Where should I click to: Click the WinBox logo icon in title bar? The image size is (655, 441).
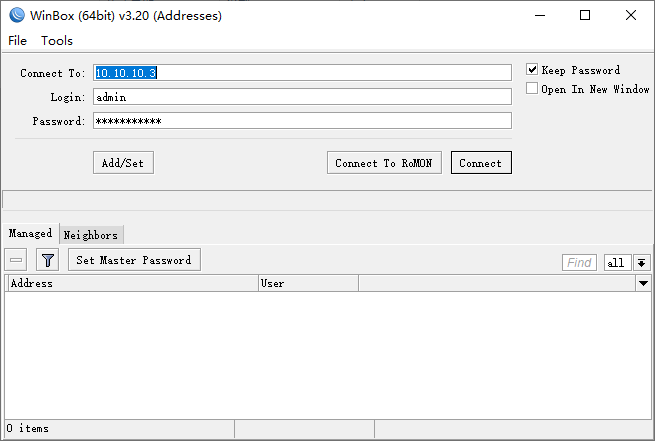17,15
